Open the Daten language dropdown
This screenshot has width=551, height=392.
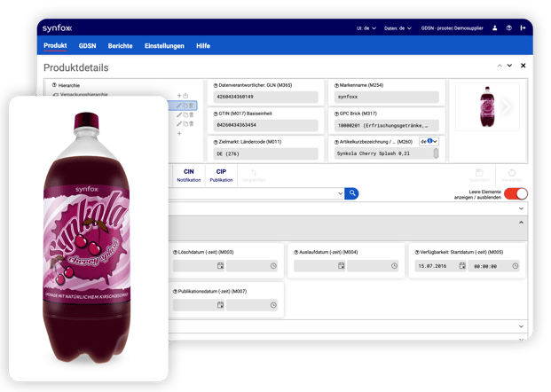point(409,28)
